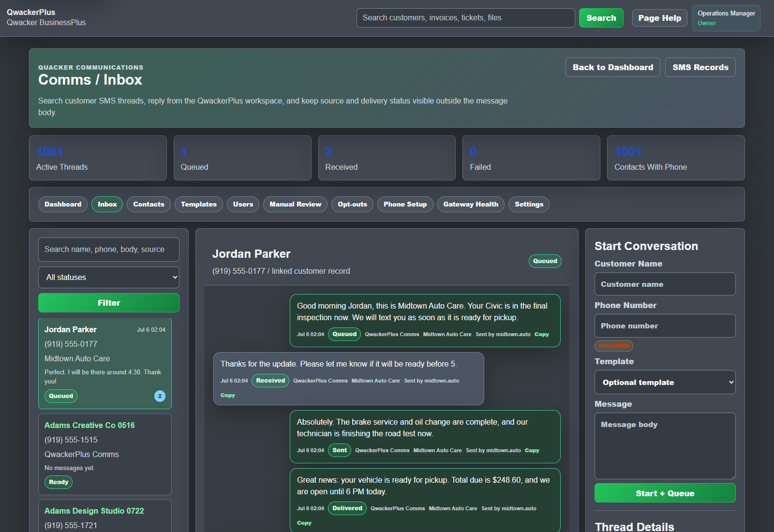The image size is (774, 532).
Task: Expand the All statuses dropdown
Action: (x=109, y=277)
